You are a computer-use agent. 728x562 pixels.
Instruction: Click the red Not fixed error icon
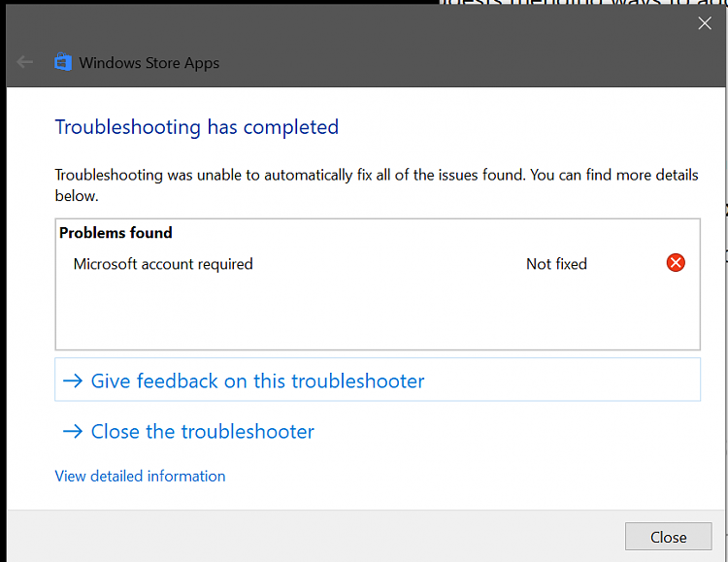click(x=676, y=263)
